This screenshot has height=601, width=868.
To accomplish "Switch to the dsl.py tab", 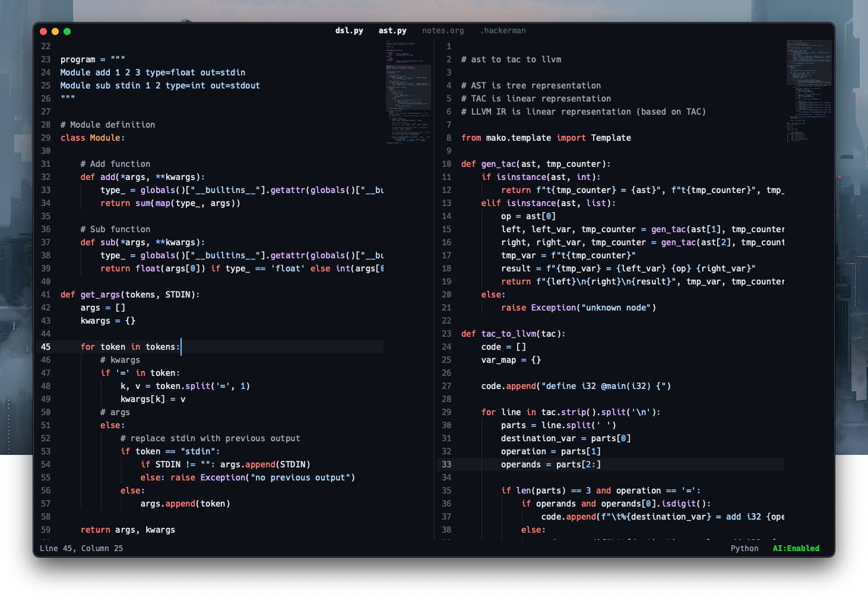I will coord(349,30).
